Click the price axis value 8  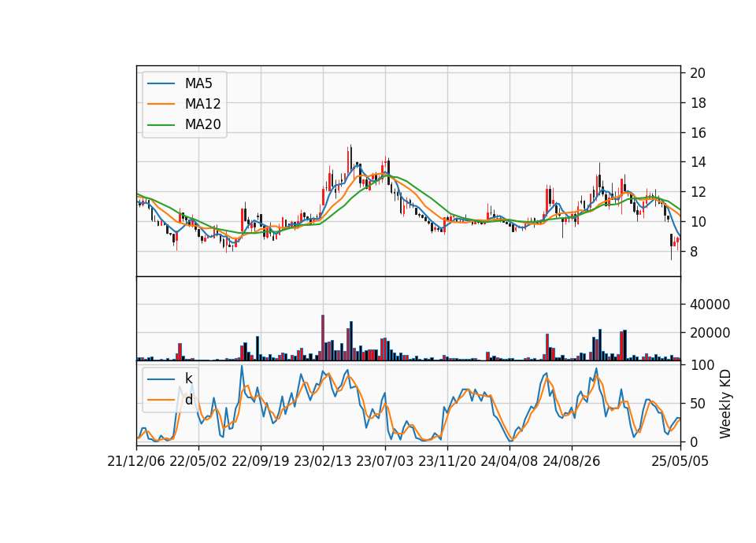[x=694, y=252]
